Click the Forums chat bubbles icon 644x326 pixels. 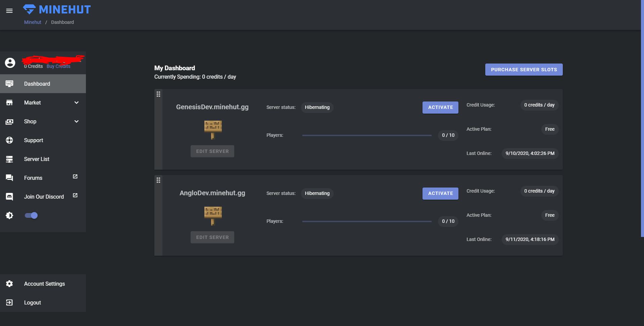point(9,178)
